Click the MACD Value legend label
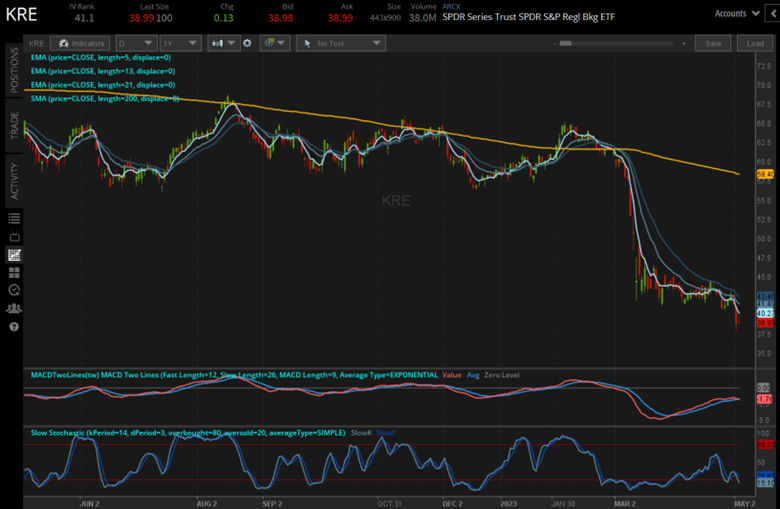 coord(452,375)
